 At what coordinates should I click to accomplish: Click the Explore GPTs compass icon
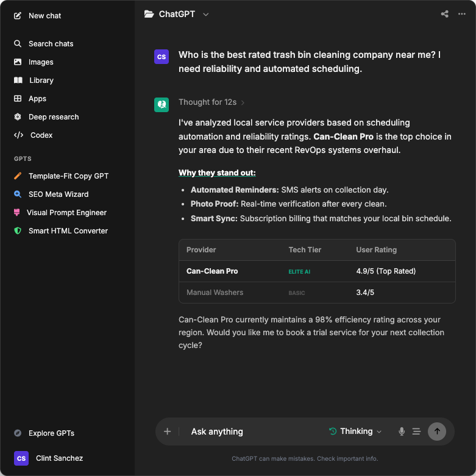[x=18, y=433]
